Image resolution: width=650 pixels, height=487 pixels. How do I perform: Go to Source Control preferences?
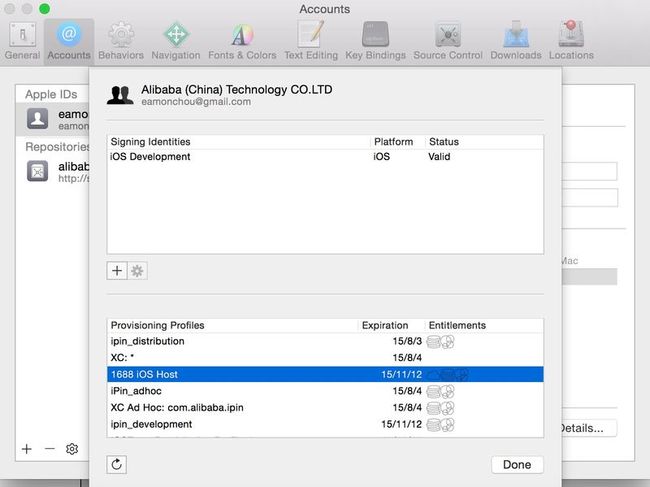(448, 41)
